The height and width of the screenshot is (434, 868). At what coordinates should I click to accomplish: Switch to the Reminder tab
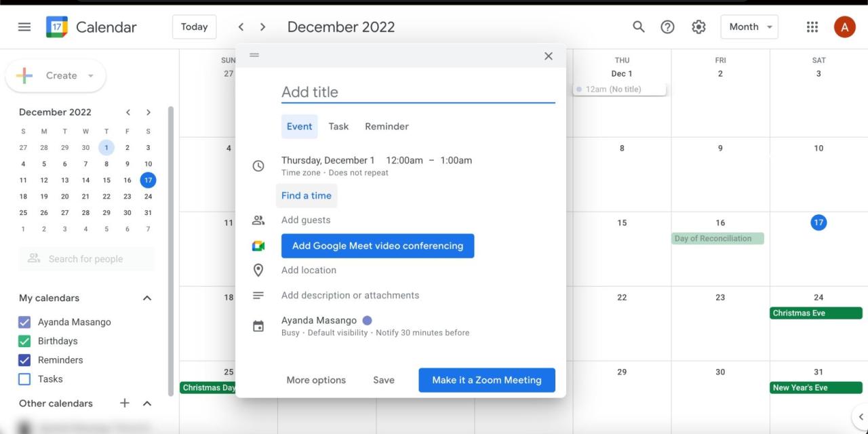click(387, 126)
